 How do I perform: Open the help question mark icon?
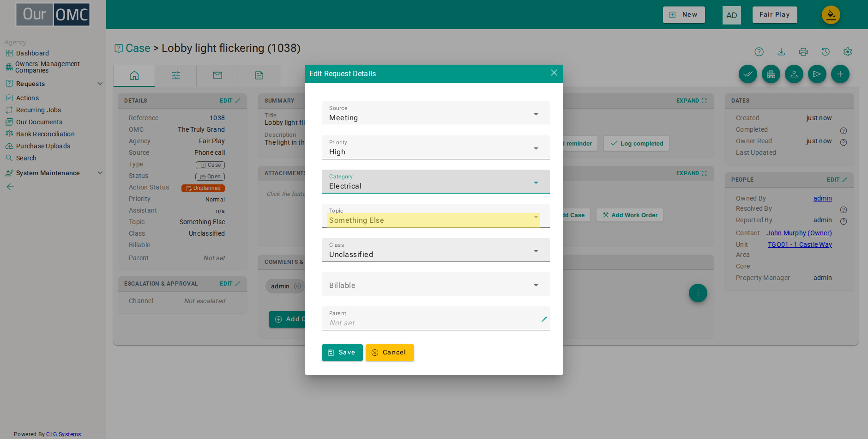pyautogui.click(x=759, y=52)
